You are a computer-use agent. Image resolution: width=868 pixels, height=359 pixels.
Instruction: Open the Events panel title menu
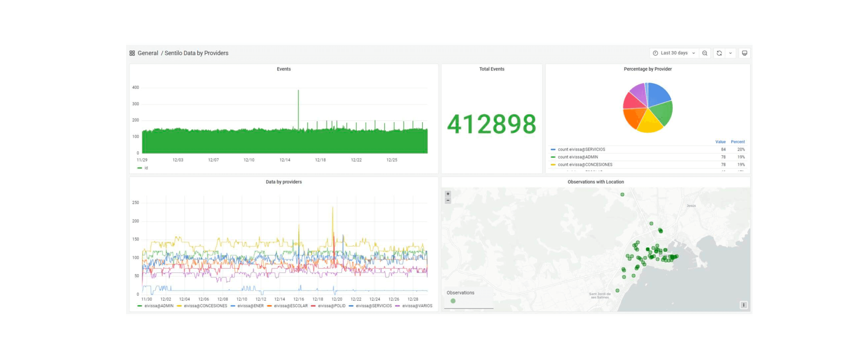[284, 69]
